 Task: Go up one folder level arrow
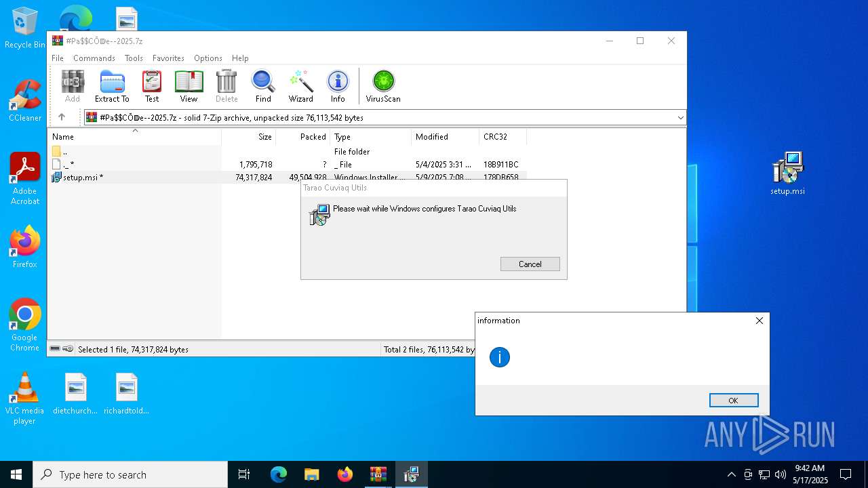pyautogui.click(x=62, y=117)
